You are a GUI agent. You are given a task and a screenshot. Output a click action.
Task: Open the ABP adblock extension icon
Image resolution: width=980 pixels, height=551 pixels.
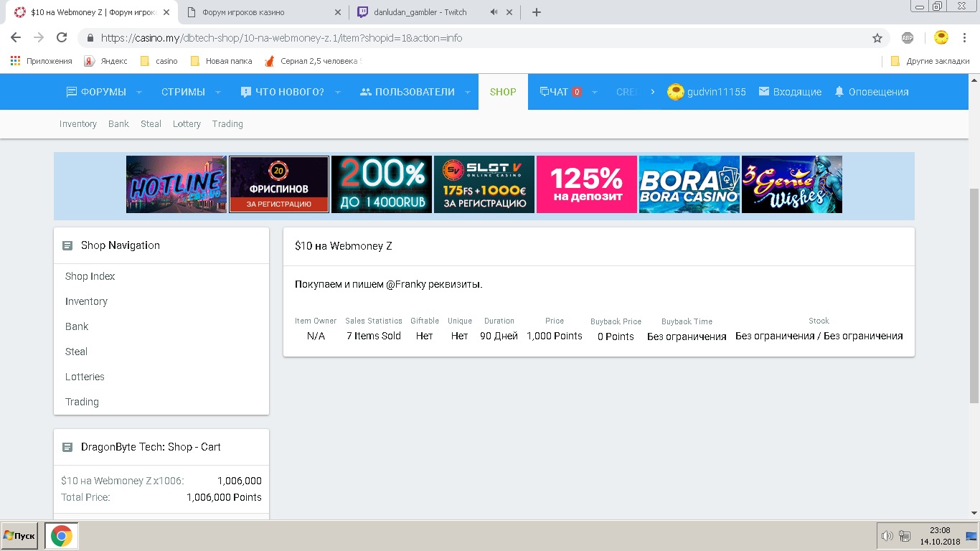908,38
